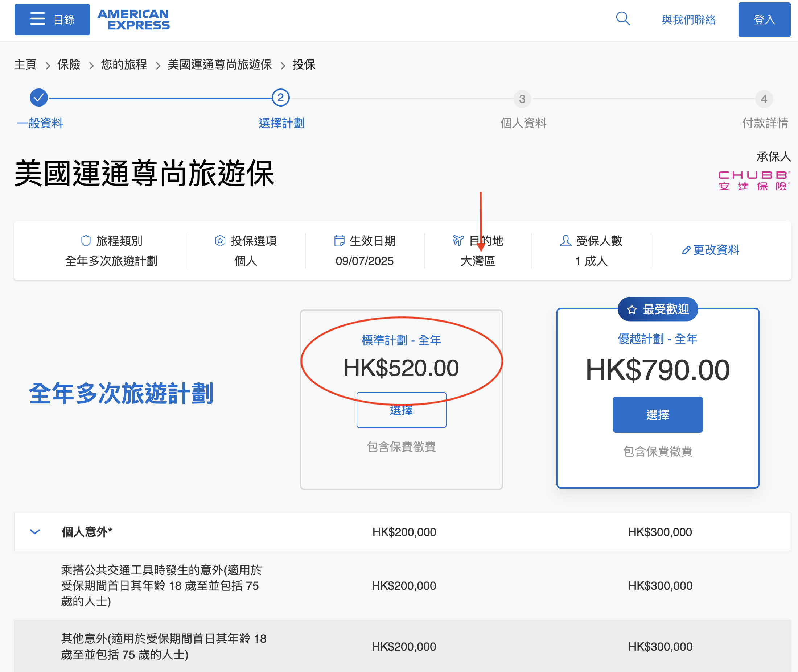Open search with magnifier icon

[x=623, y=19]
